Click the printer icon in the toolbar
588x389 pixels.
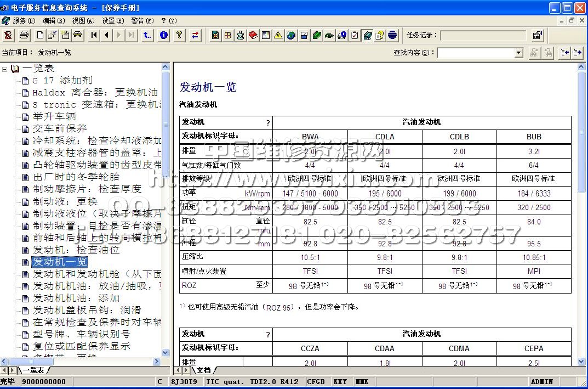[x=24, y=35]
